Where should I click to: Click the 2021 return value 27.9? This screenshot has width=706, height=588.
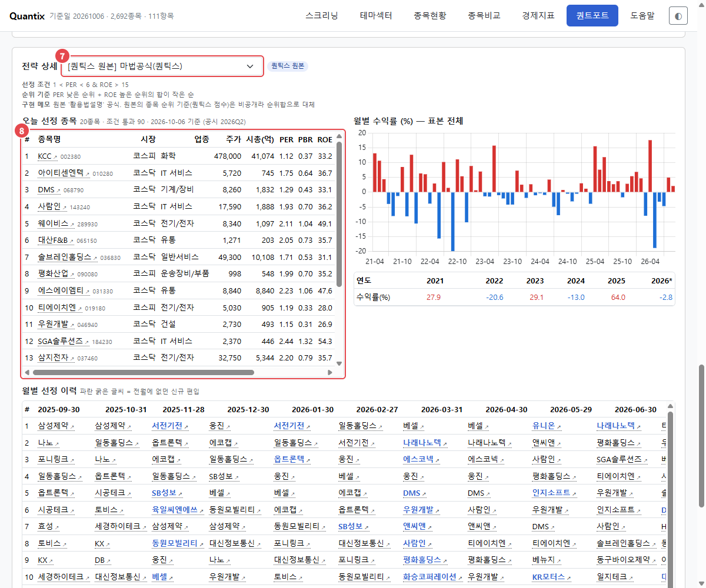pyautogui.click(x=433, y=298)
